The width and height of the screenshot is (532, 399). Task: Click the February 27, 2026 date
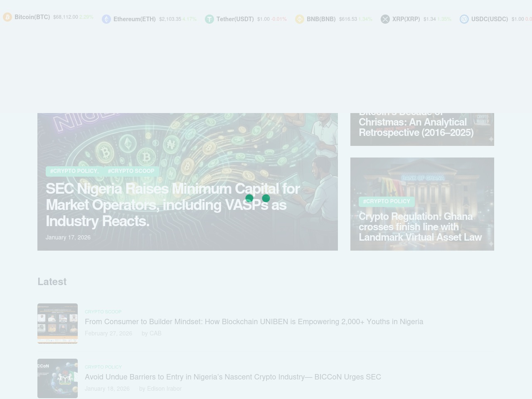coord(108,333)
